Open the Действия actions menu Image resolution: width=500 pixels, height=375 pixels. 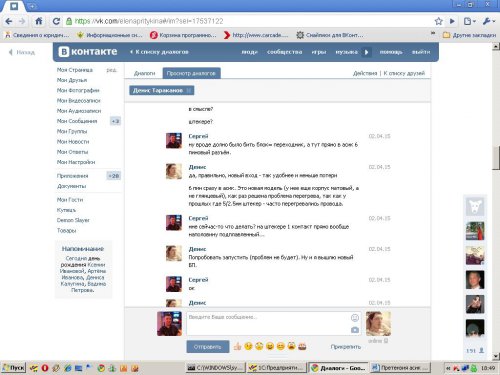[365, 73]
